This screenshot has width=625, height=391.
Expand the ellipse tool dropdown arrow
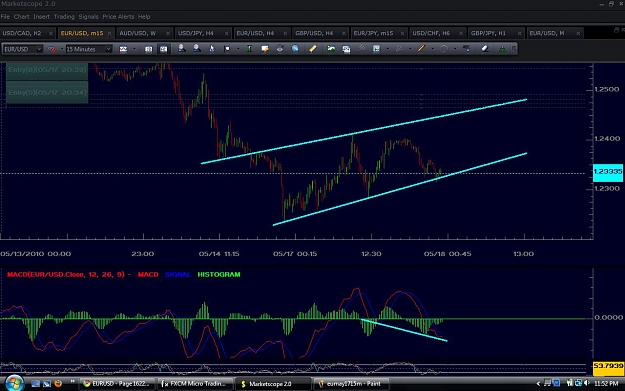pos(455,49)
